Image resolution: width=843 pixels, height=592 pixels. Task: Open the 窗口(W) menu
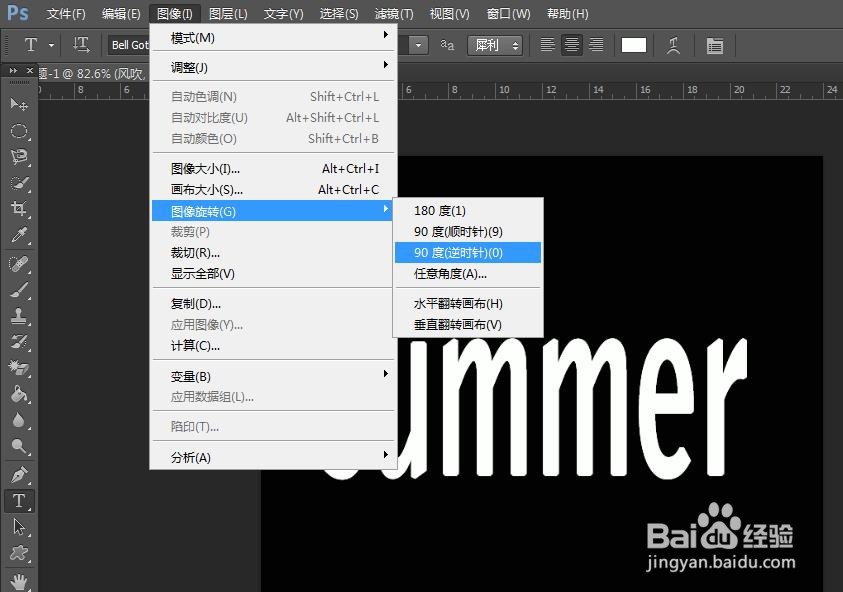tap(508, 13)
